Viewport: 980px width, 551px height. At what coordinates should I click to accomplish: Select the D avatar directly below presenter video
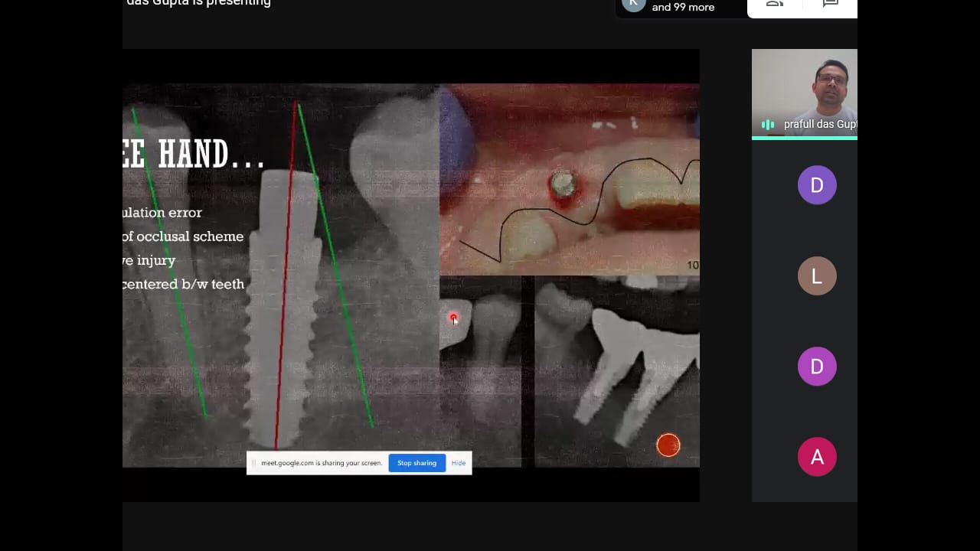tap(816, 185)
